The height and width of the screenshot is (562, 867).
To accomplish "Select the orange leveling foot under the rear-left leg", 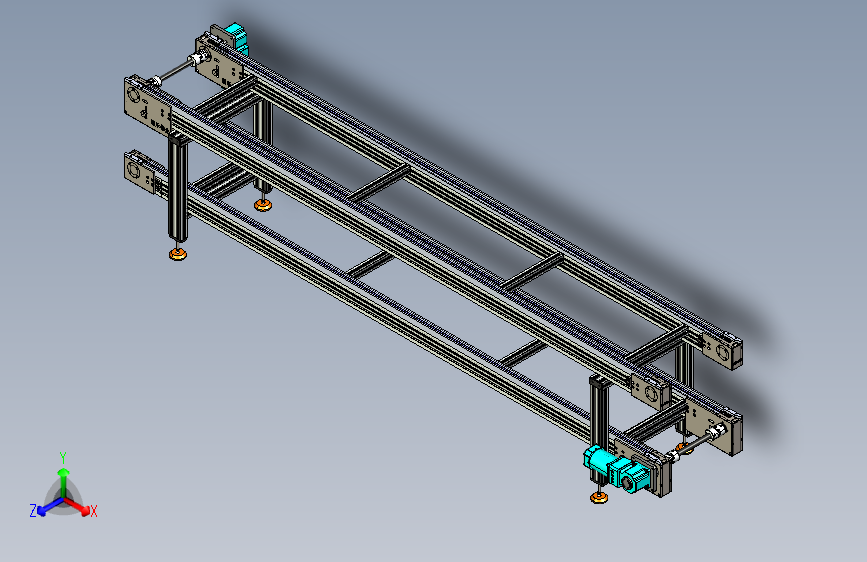I will coord(263,205).
